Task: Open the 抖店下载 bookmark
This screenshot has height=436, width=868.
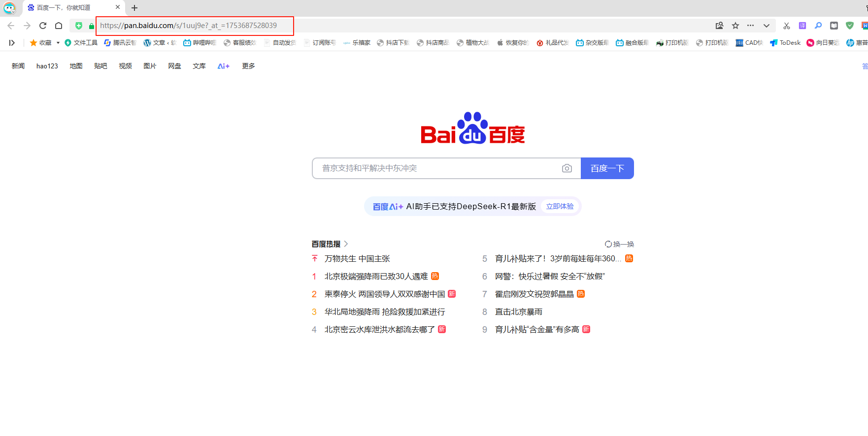Action: point(393,43)
